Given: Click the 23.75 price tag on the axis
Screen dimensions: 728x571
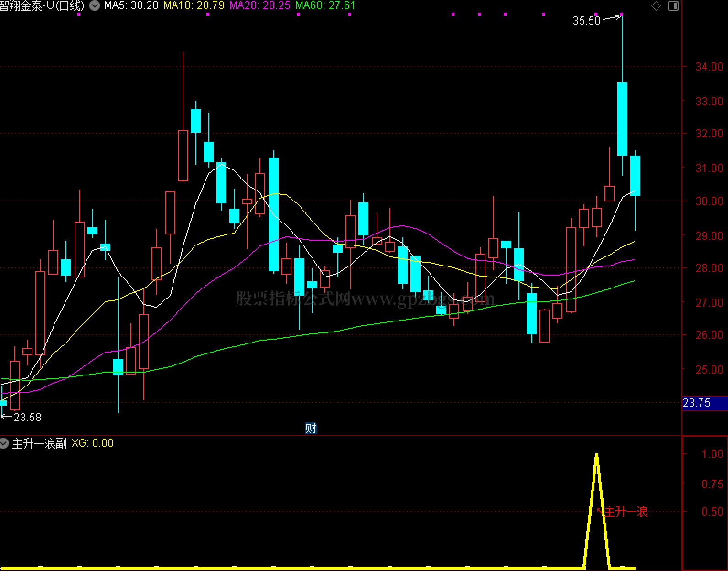Looking at the screenshot, I should [705, 403].
